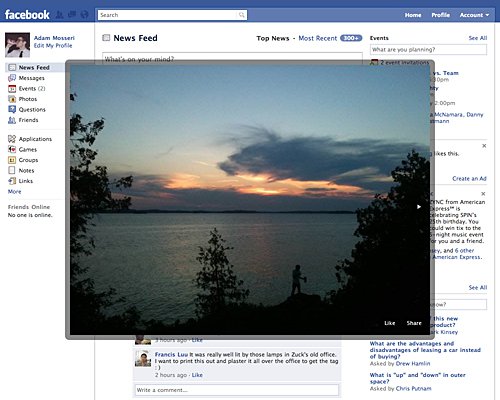Image resolution: width=500 pixels, height=400 pixels.
Task: Click the Groups sidebar icon
Action: 12,160
